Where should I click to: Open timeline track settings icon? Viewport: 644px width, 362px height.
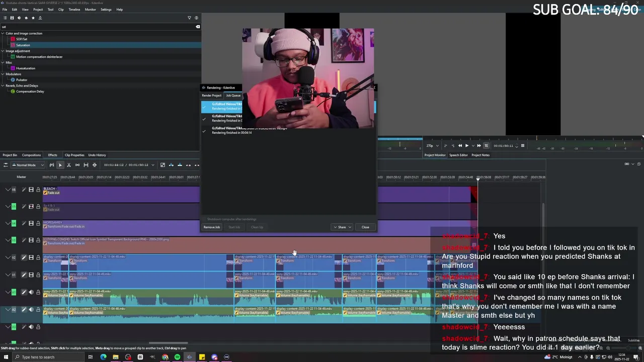pos(6,165)
